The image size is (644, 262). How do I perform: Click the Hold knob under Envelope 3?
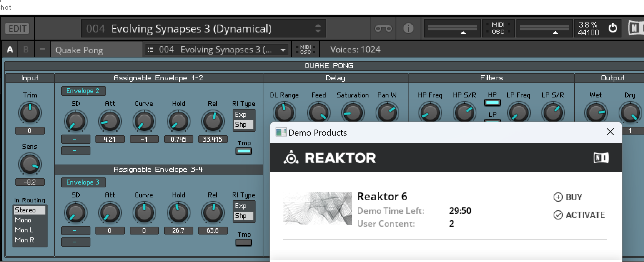pos(178,213)
